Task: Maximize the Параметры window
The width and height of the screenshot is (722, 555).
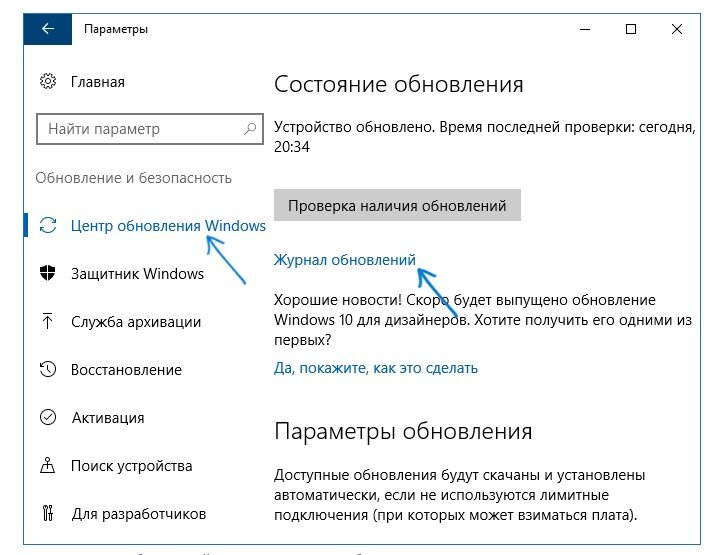Action: 631,29
